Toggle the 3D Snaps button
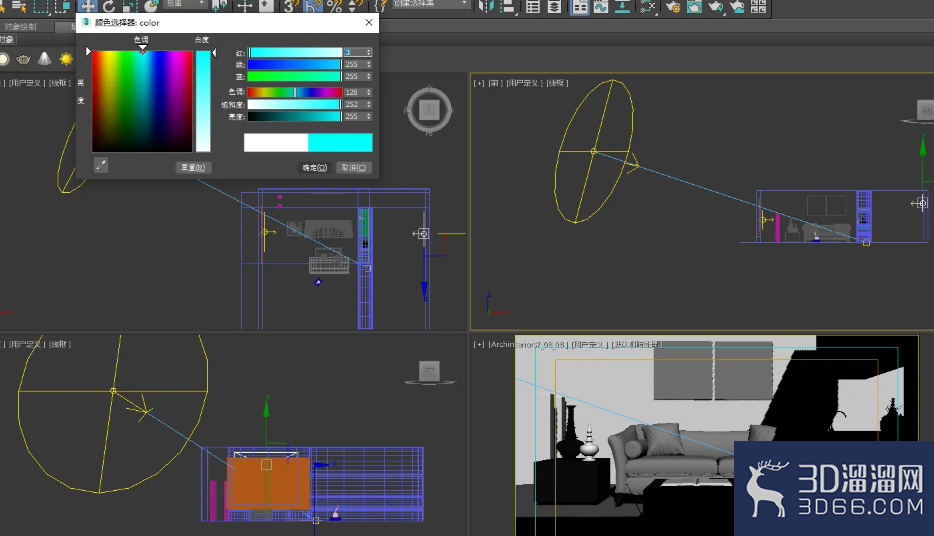The width and height of the screenshot is (934, 536). (x=291, y=6)
